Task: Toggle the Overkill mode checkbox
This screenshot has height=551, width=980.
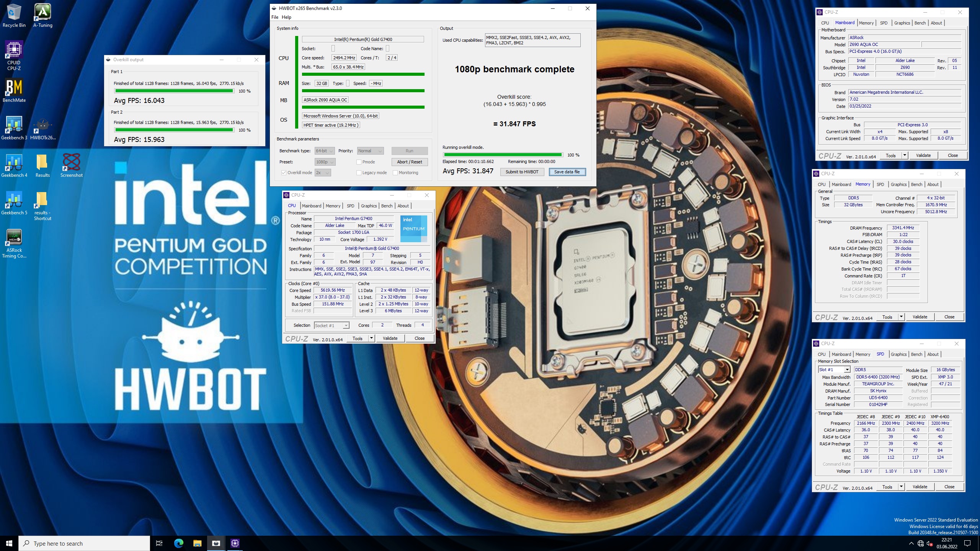Action: [x=284, y=173]
